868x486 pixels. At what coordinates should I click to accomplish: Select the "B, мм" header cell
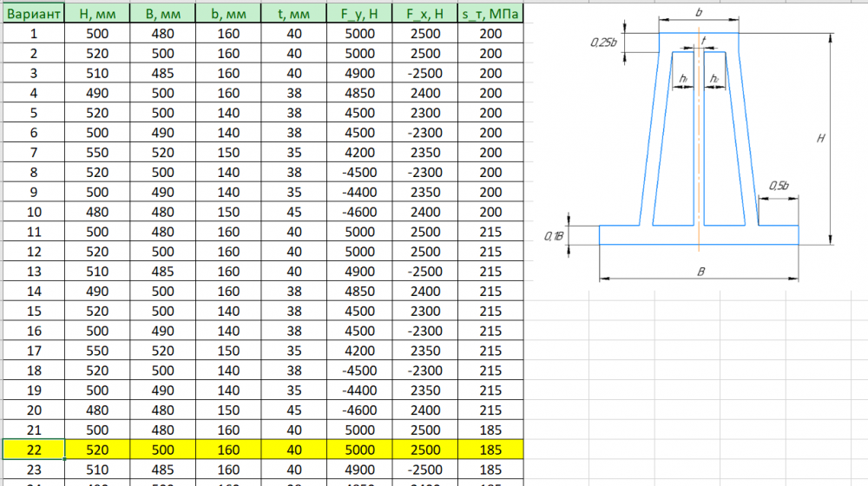pyautogui.click(x=163, y=14)
